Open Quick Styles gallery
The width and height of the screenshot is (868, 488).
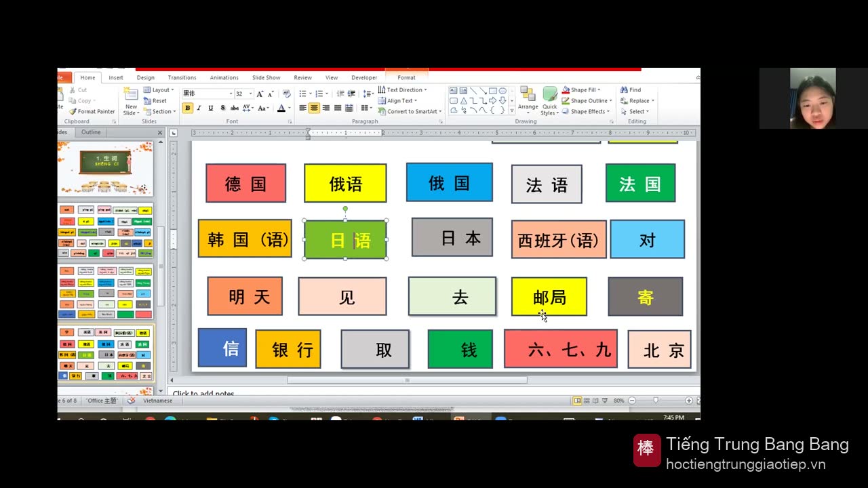(x=549, y=100)
